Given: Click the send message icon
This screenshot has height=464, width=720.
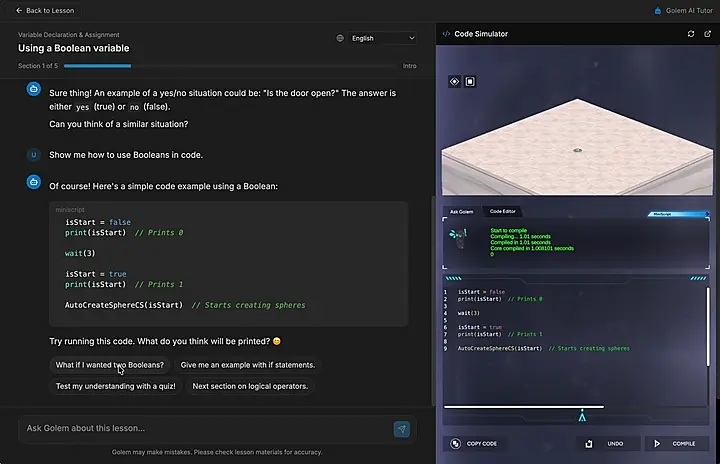Looking at the screenshot, I should pos(402,429).
